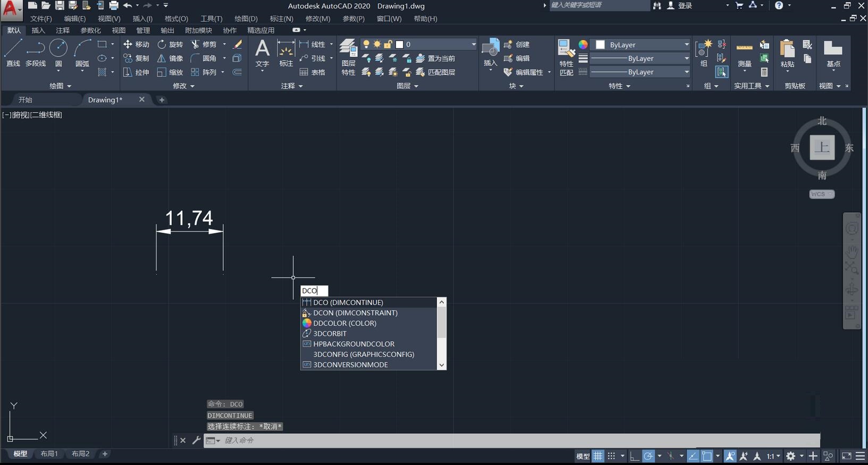Open the Dimension (标注) menu
The width and height of the screenshot is (868, 465).
tap(281, 19)
